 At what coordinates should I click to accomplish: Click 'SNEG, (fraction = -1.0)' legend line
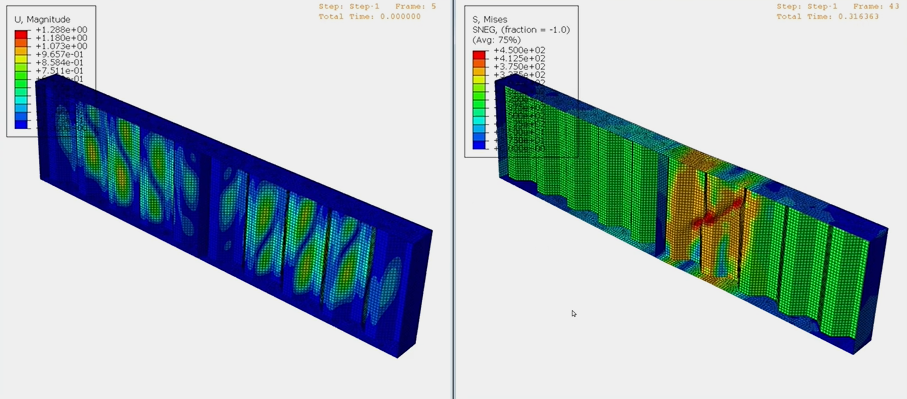coord(521,29)
